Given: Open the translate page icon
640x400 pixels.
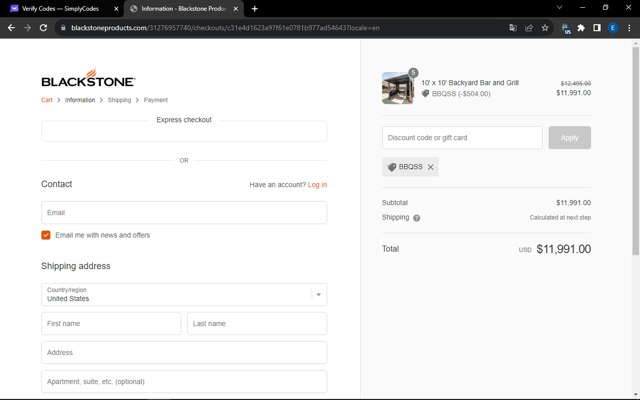Looking at the screenshot, I should pyautogui.click(x=513, y=28).
